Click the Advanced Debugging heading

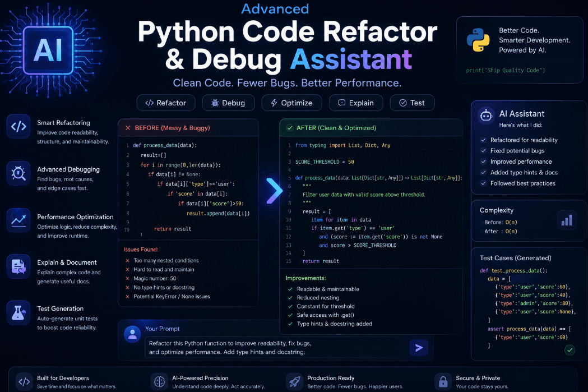point(68,169)
